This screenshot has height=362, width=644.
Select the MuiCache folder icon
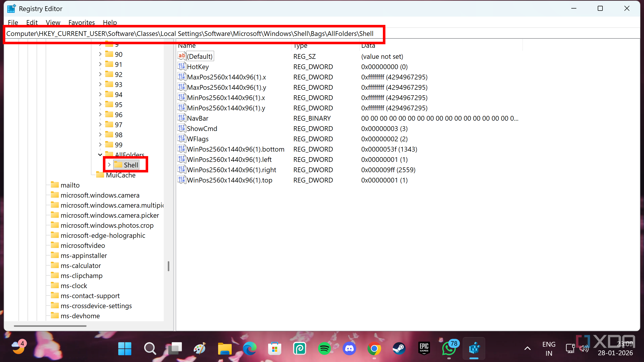pos(100,174)
